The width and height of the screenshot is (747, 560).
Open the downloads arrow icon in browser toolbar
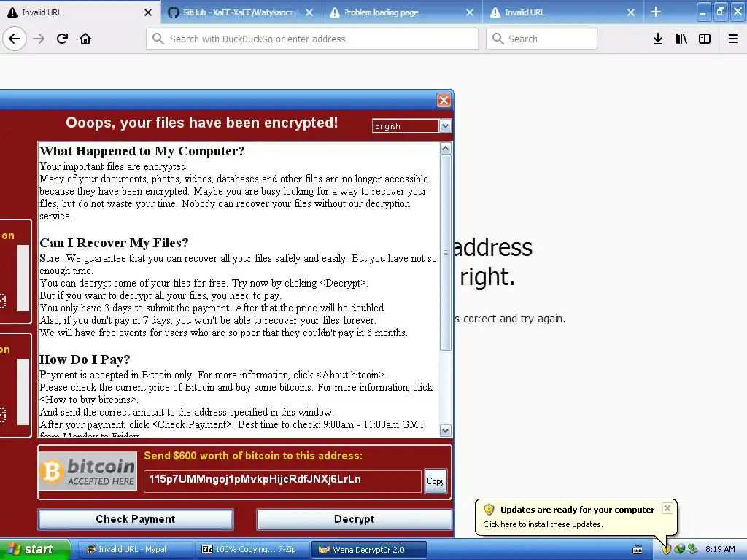click(x=657, y=39)
